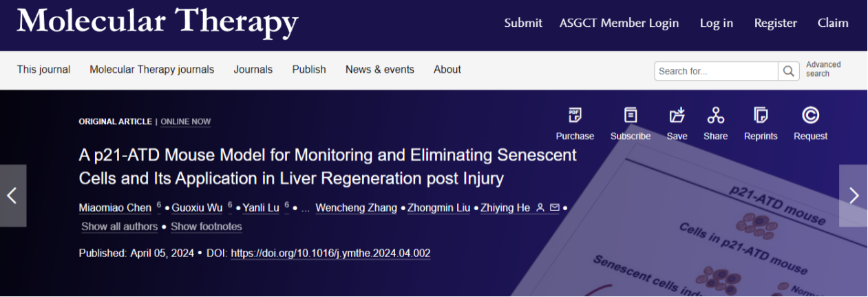
Task: Save the article using Save icon
Action: (x=677, y=115)
